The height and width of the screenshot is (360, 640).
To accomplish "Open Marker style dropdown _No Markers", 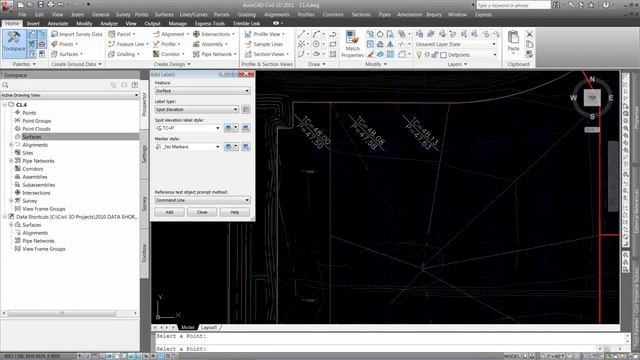I will point(188,147).
